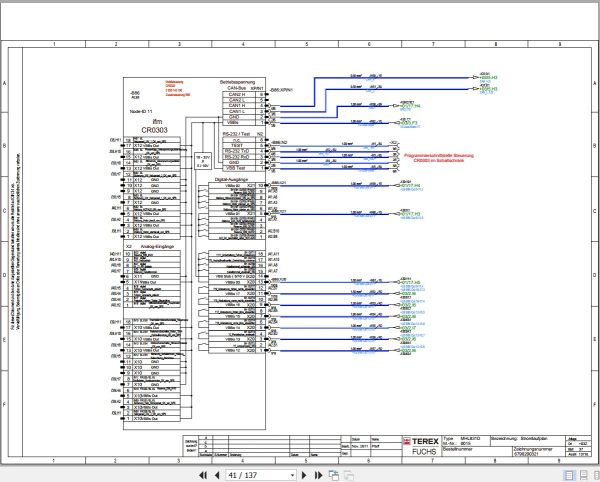
Task: Click the previous view navigation icon
Action: click(334, 475)
